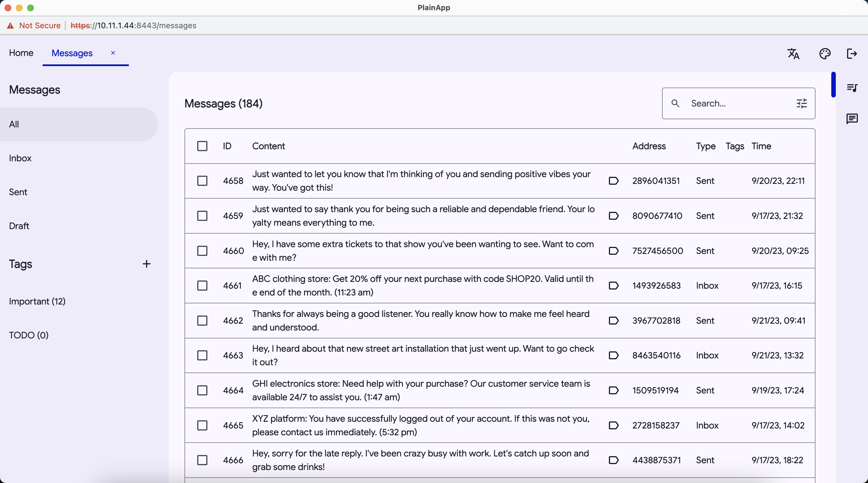
Task: Click the tag icon for message 4658
Action: pos(613,181)
